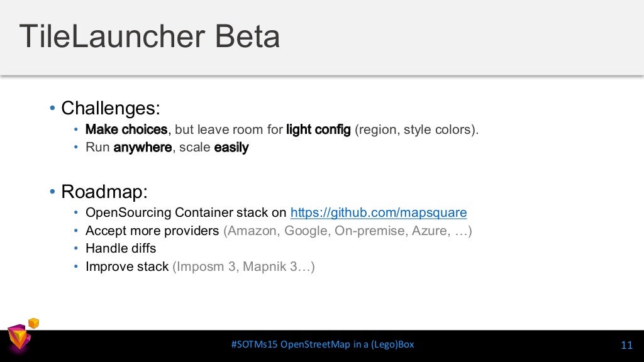This screenshot has width=644, height=362.
Task: Click the 'Improve stack' bullet text
Action: point(127,266)
